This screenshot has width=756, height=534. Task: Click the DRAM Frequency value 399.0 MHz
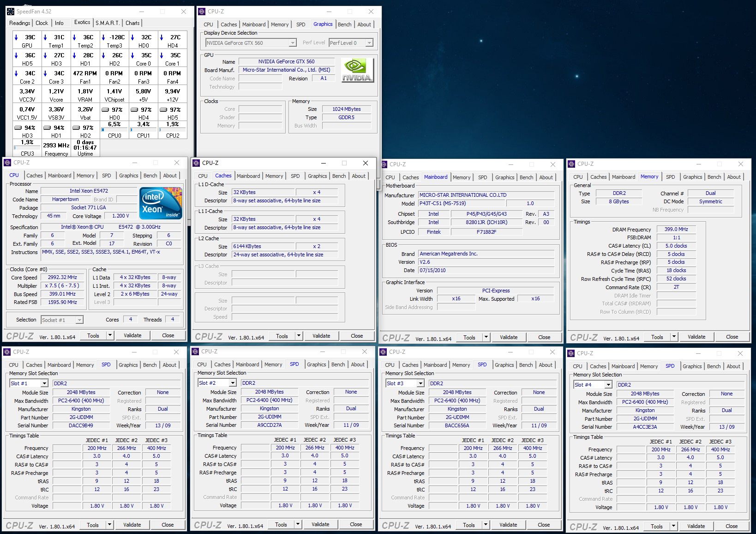click(676, 229)
